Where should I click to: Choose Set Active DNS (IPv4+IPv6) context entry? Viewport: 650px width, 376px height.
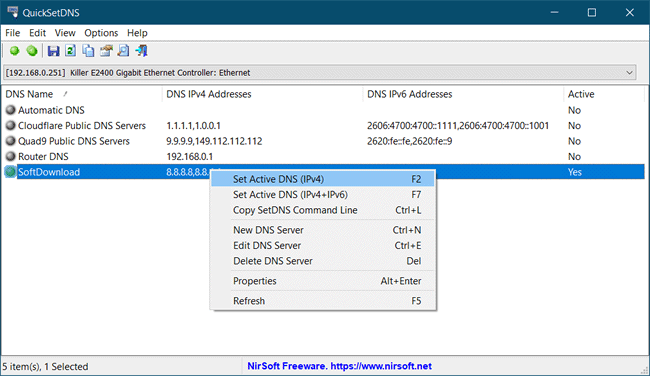[x=323, y=194]
